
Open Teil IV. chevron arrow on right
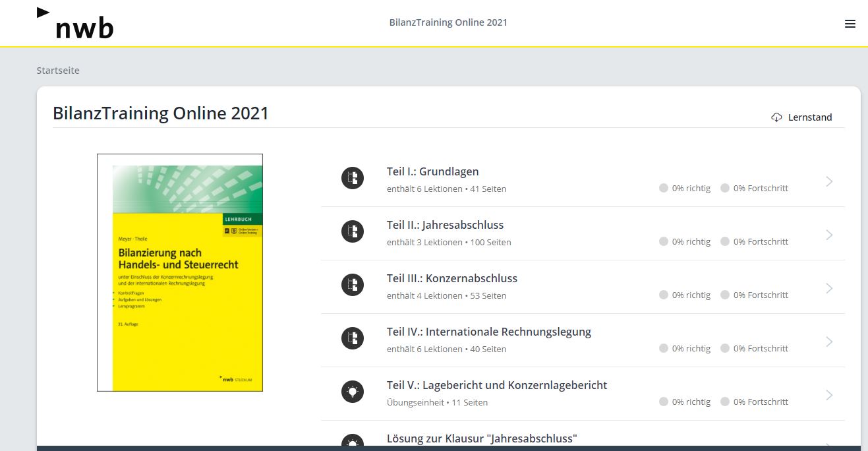829,342
